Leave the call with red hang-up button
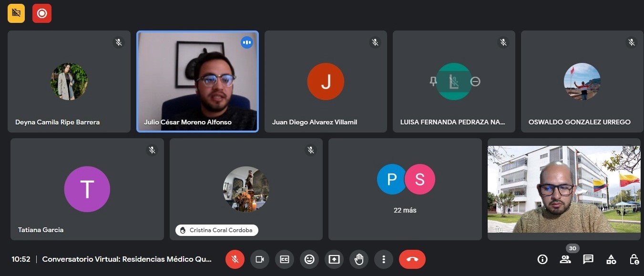The image size is (644, 276). click(412, 259)
